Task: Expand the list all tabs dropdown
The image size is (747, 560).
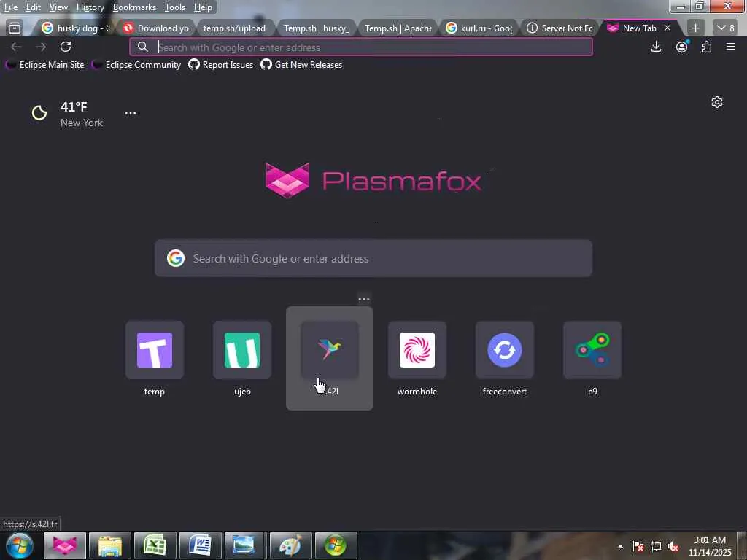Action: pos(726,28)
